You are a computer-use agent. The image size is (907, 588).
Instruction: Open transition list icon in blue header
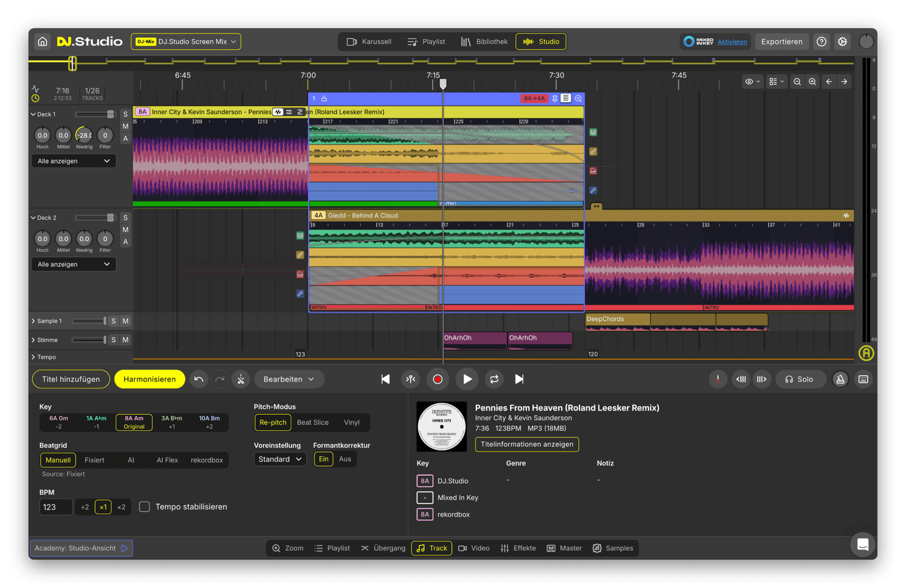tap(566, 98)
